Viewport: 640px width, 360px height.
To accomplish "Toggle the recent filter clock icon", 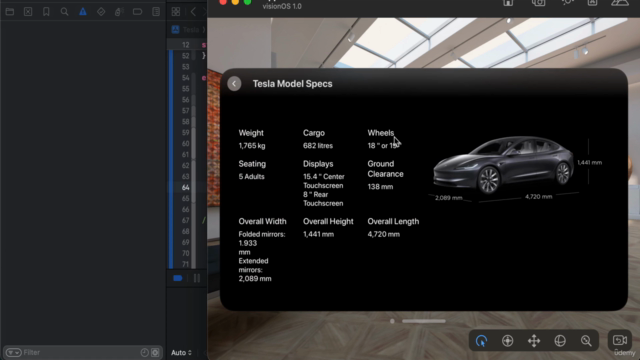I will point(144,352).
